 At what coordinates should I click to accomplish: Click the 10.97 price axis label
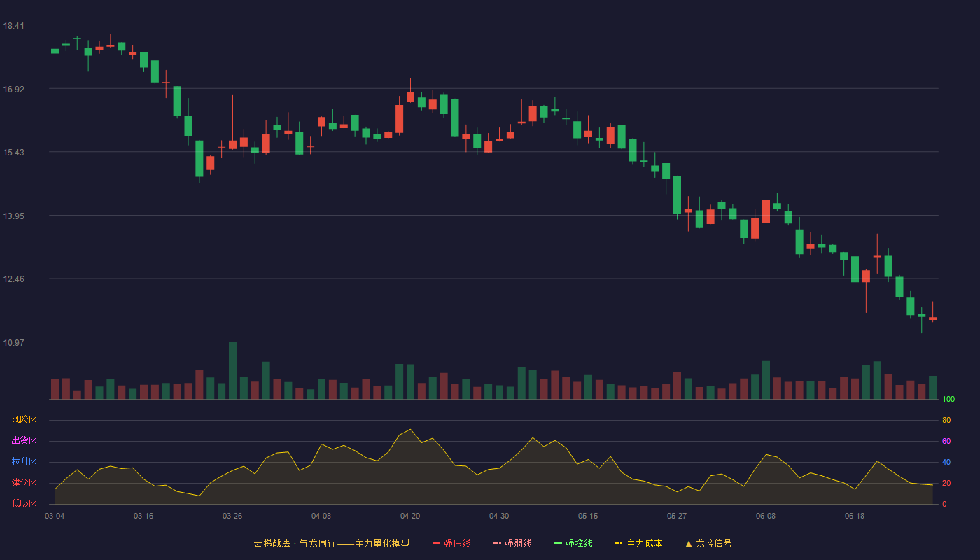(13, 342)
